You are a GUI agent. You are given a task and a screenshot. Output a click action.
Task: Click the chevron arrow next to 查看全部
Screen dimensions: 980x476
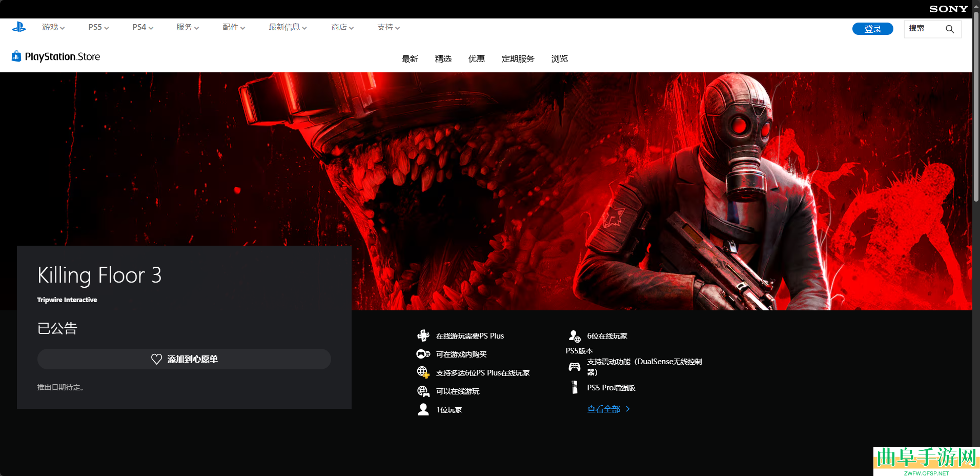click(628, 409)
